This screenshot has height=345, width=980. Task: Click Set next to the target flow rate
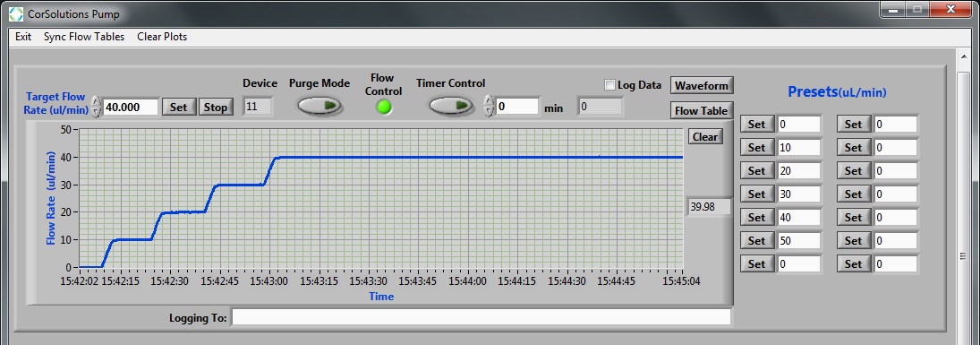pos(179,107)
